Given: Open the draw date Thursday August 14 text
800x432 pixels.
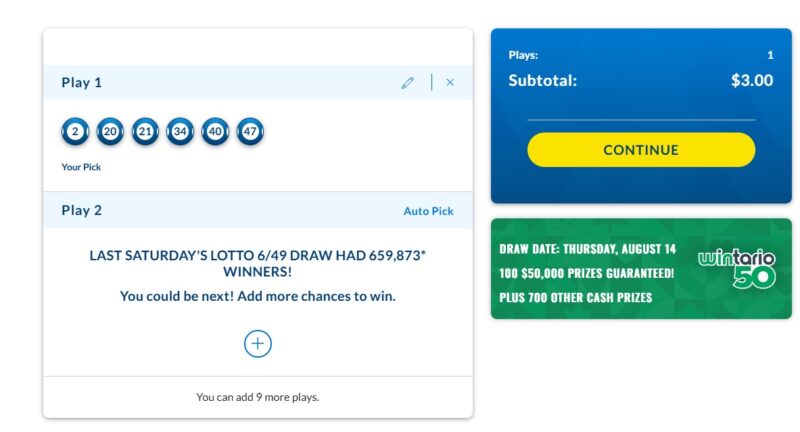Looking at the screenshot, I should 587,249.
